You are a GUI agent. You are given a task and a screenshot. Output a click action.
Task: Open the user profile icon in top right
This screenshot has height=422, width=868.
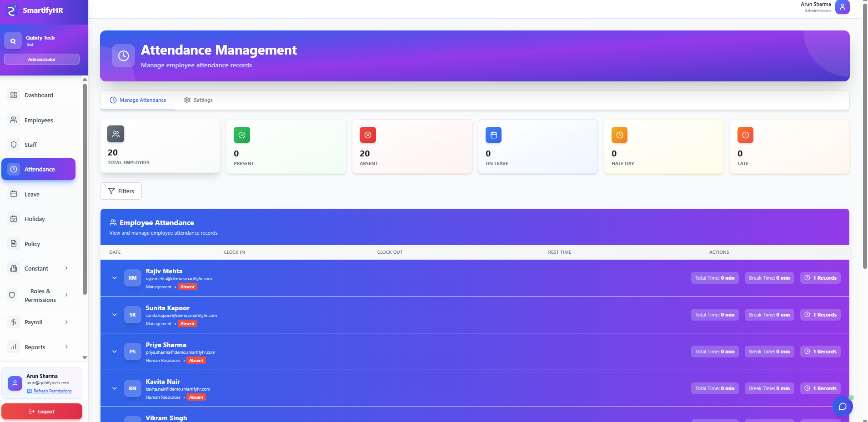842,7
